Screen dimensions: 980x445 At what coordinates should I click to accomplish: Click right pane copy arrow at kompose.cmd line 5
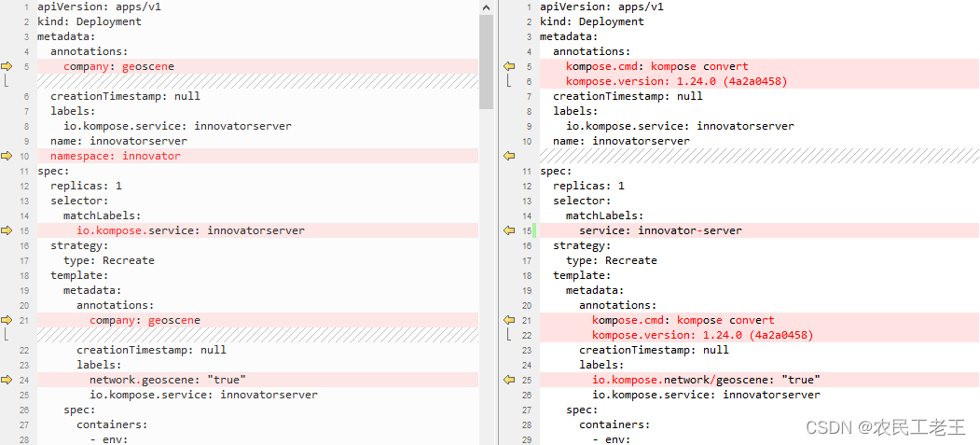tap(509, 66)
